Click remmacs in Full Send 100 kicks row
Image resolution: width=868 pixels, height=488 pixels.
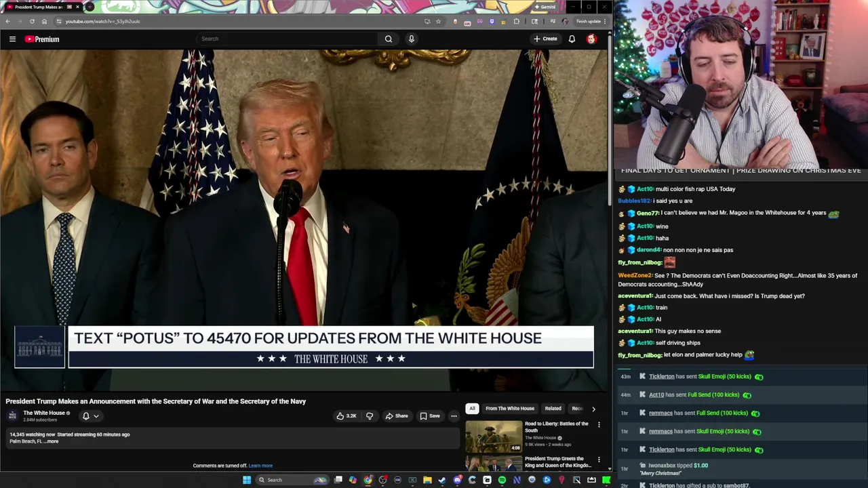[660, 413]
